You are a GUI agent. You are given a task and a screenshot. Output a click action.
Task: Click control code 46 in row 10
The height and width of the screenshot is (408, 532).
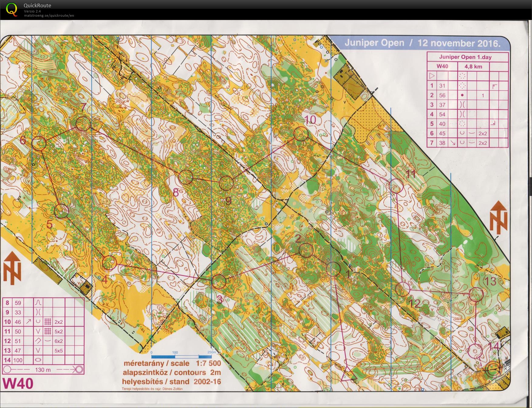pos(18,322)
